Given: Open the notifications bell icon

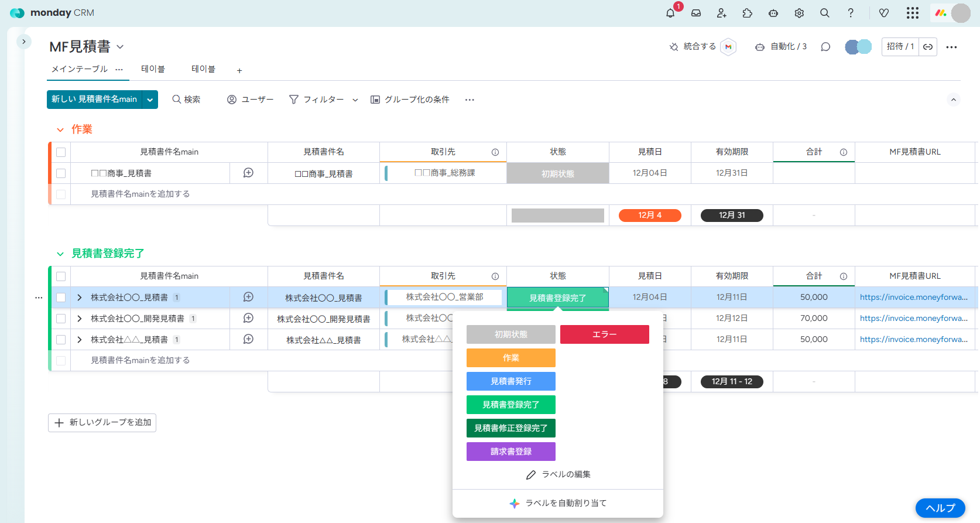Looking at the screenshot, I should 670,13.
